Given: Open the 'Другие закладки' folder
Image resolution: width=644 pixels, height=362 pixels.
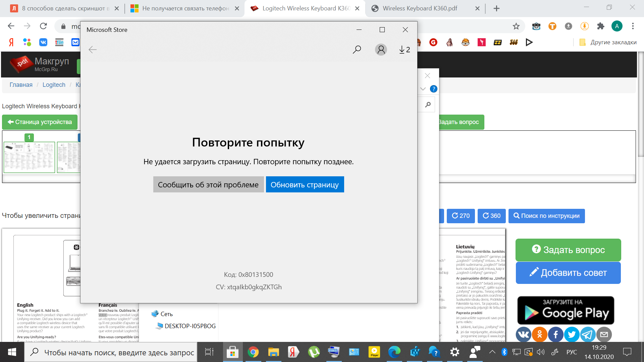Looking at the screenshot, I should point(608,42).
